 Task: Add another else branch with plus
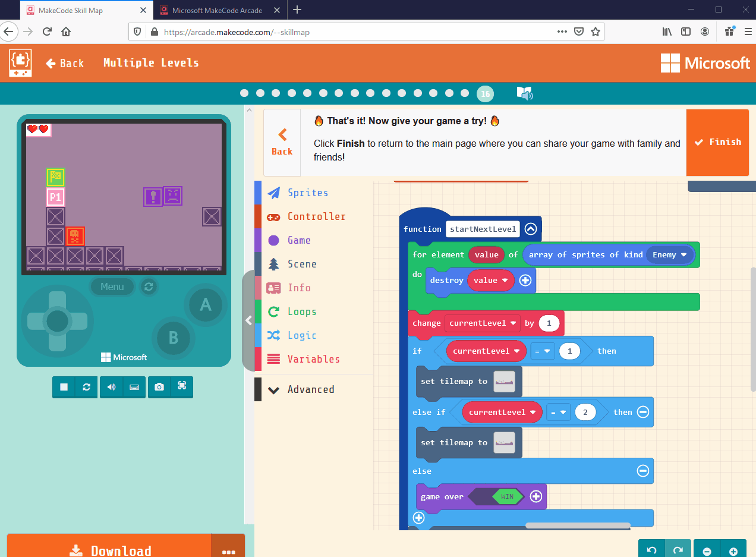click(418, 518)
